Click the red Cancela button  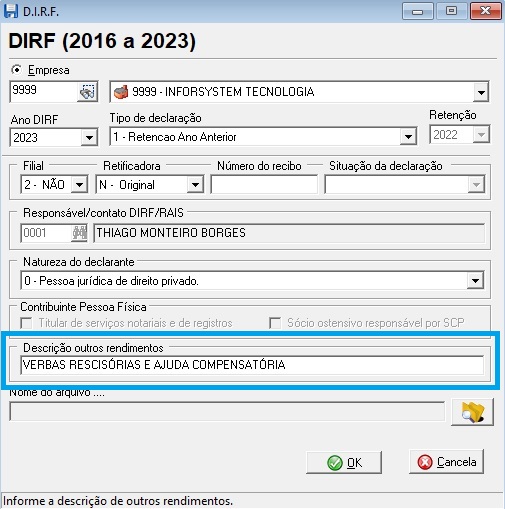446,462
